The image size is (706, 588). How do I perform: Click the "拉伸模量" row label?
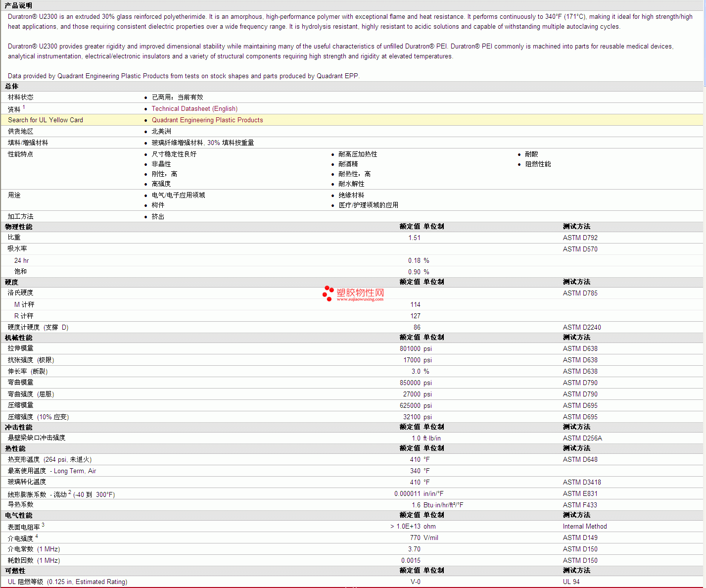(21, 348)
